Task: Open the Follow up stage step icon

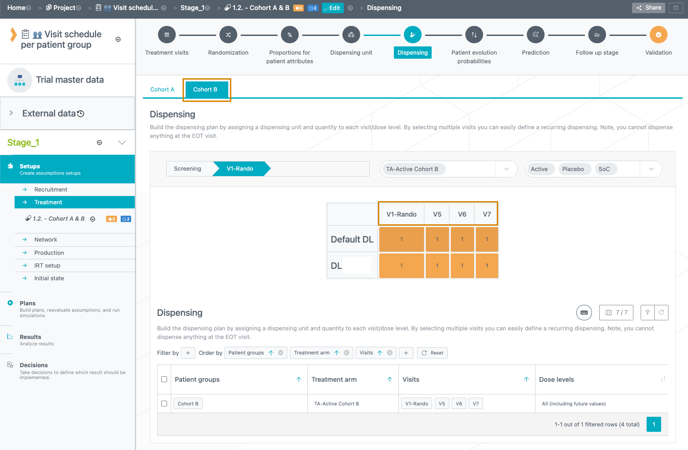Action: pos(597,35)
